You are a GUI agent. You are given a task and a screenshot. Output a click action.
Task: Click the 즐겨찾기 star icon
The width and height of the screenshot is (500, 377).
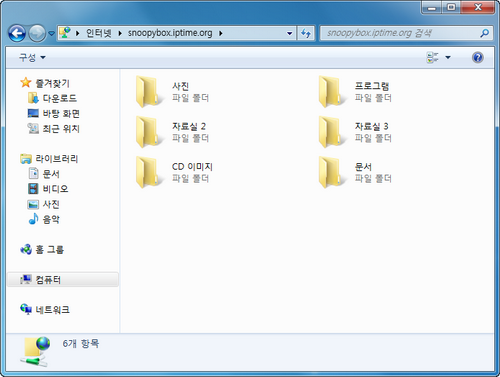tap(26, 82)
